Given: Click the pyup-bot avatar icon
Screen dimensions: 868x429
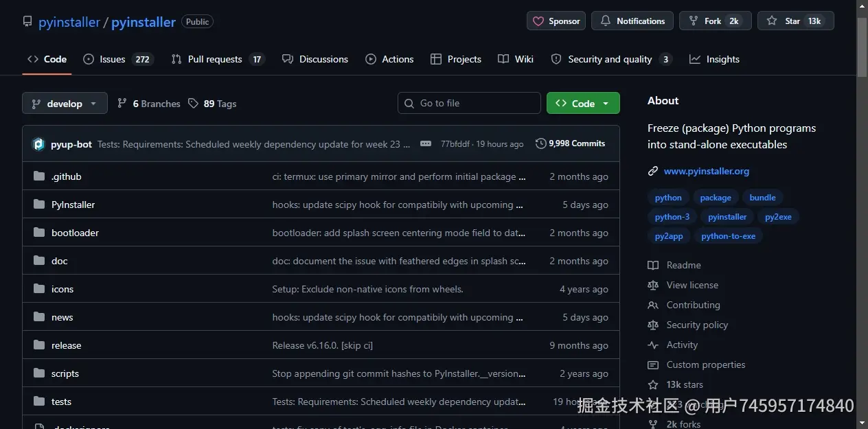Looking at the screenshot, I should point(38,144).
